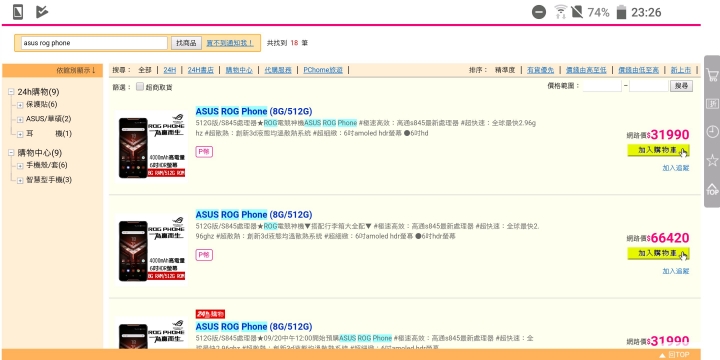Click the 回TOP link in the bottom bar
Viewport: 720px width, 360px height.
click(x=679, y=355)
